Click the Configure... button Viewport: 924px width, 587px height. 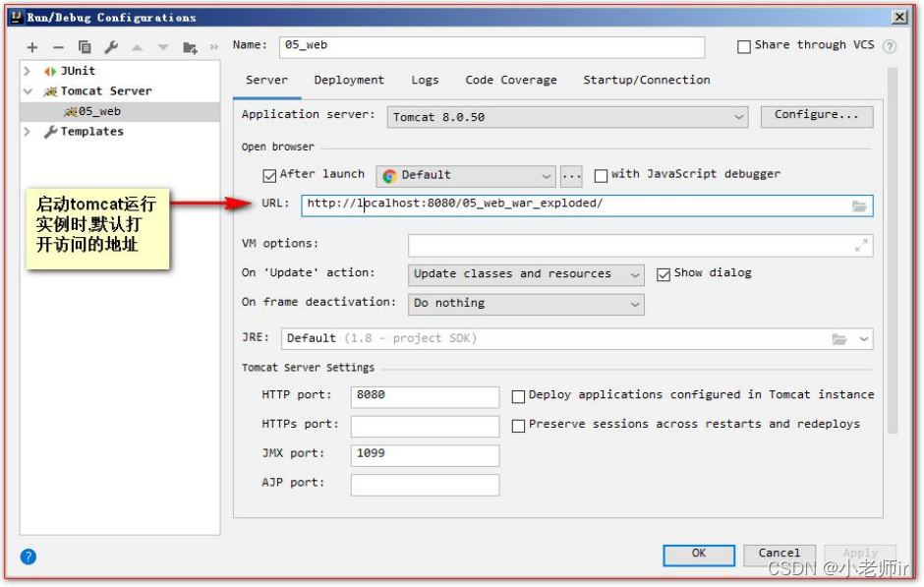tap(817, 116)
